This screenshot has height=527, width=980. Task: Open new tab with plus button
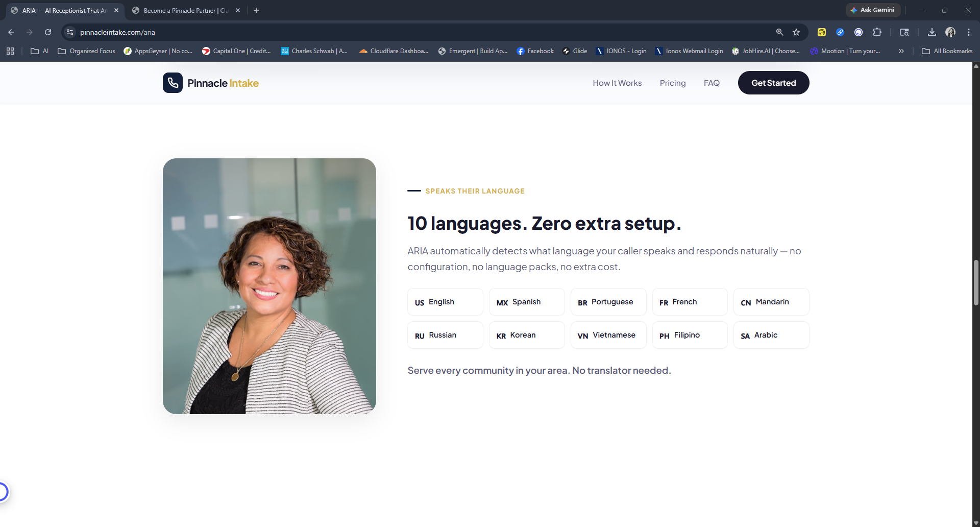click(x=256, y=10)
